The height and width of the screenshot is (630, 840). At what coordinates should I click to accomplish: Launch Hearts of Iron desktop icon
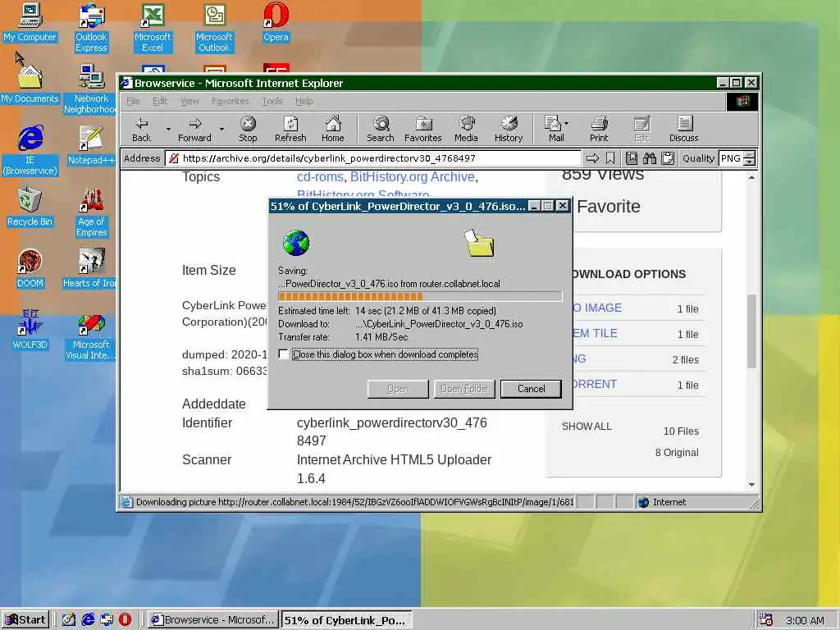[89, 269]
